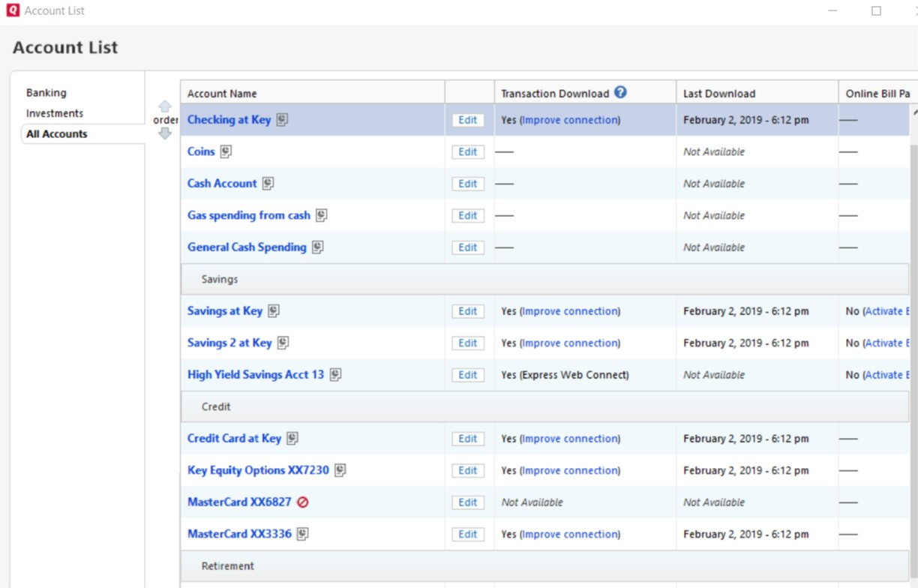Click Activate link in Savings at Key row
The image size is (918, 588).
coord(887,311)
